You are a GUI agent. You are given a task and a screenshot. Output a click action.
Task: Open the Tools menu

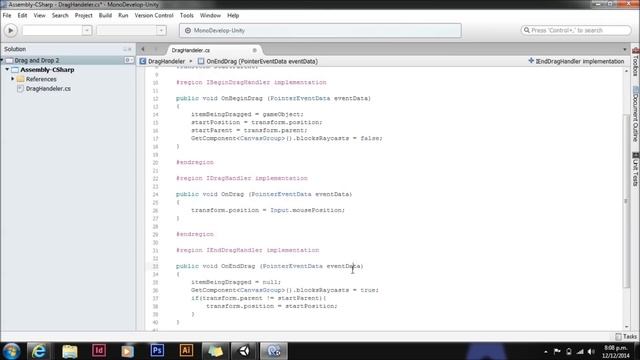(x=187, y=16)
